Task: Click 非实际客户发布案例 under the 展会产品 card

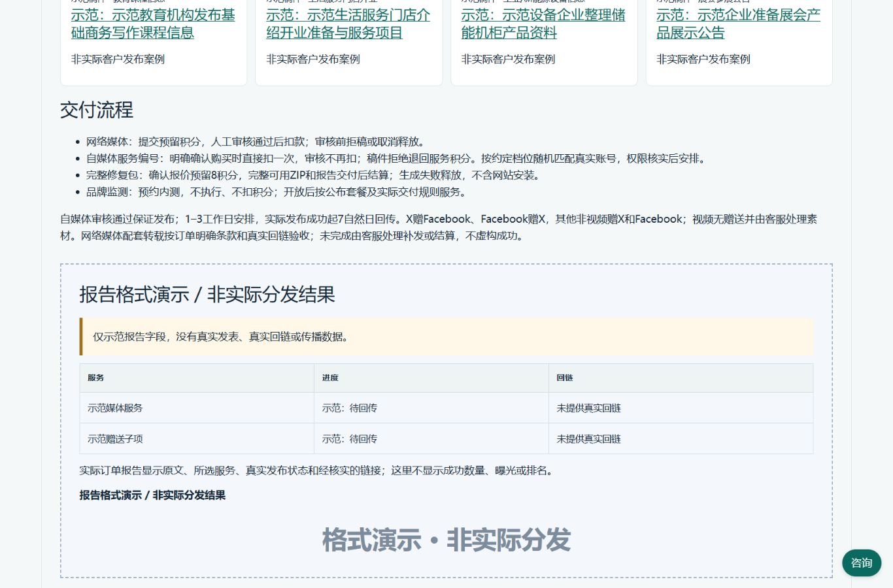Action: (x=703, y=59)
